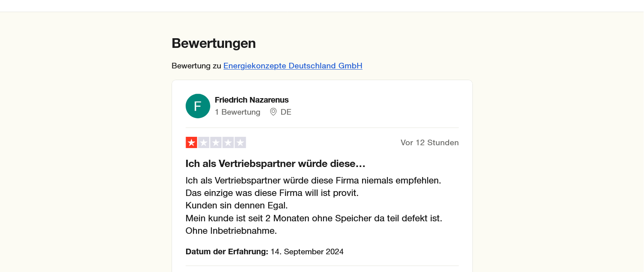The image size is (644, 272).
Task: Click the date '14. September 2024'
Action: [307, 252]
